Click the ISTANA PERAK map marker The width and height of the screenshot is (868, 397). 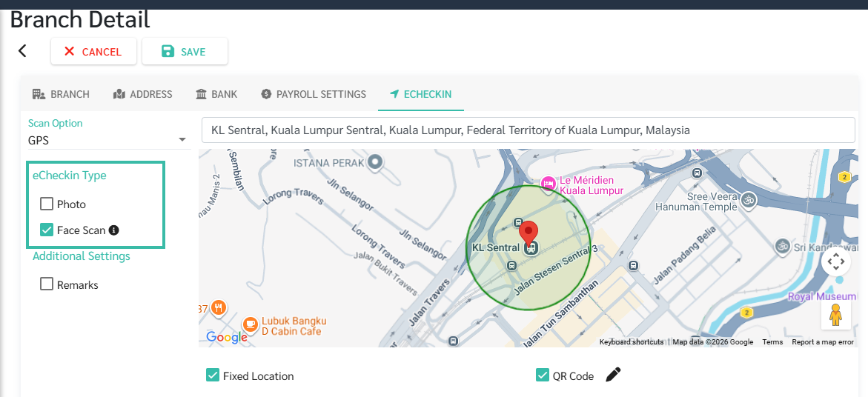[376, 162]
